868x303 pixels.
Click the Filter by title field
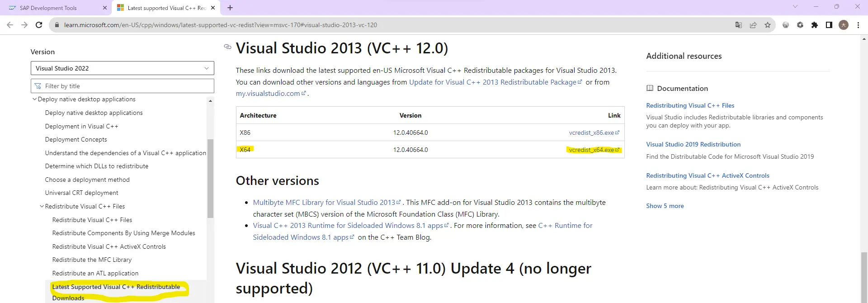click(122, 86)
